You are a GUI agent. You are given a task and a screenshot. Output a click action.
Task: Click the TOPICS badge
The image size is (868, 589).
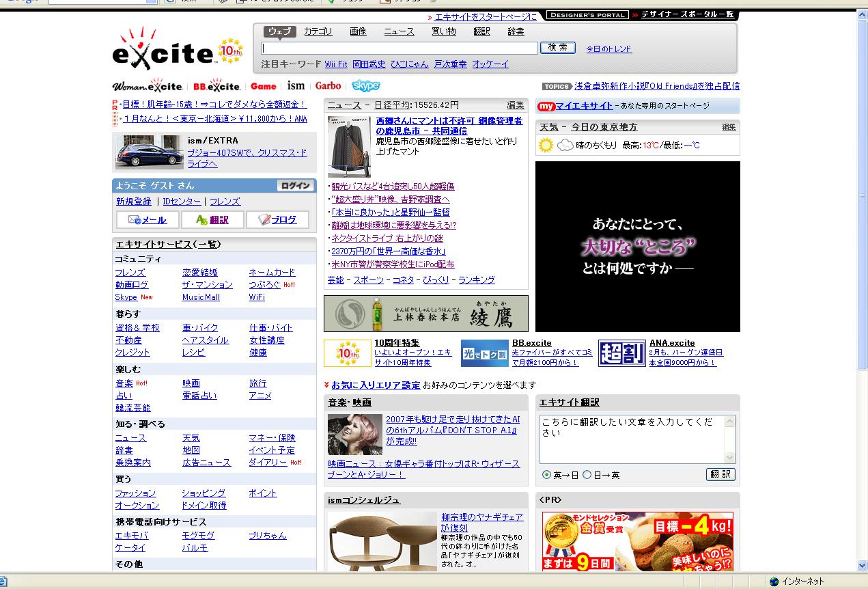557,86
